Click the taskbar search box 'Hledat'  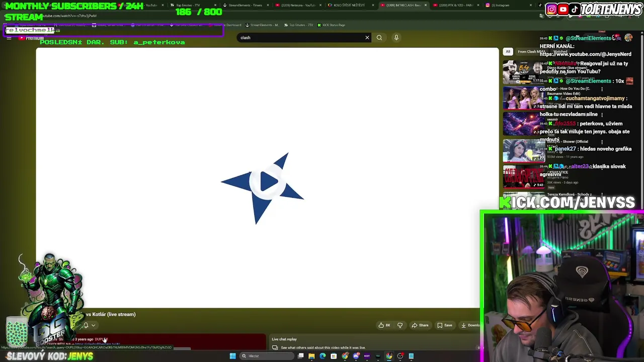pyautogui.click(x=267, y=356)
